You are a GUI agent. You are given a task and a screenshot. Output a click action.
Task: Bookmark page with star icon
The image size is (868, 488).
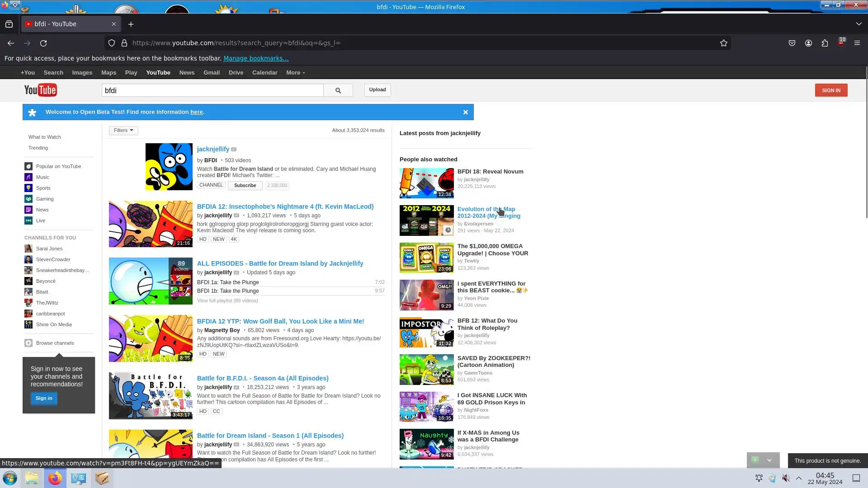[723, 43]
